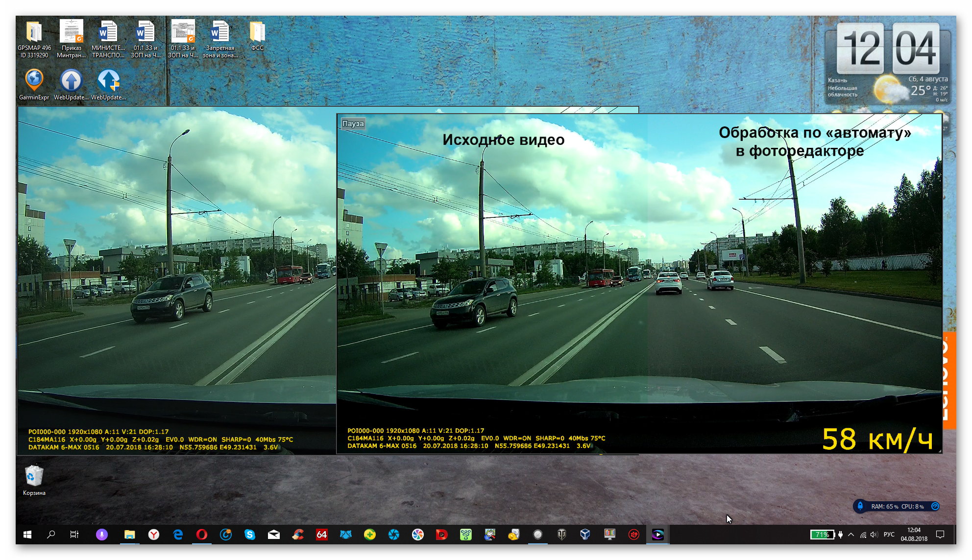Open VirtualBox from the taskbar
The width and height of the screenshot is (972, 560).
click(x=585, y=535)
